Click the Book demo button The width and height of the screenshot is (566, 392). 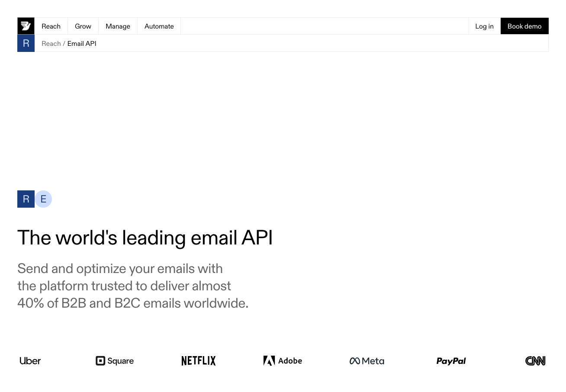click(524, 26)
